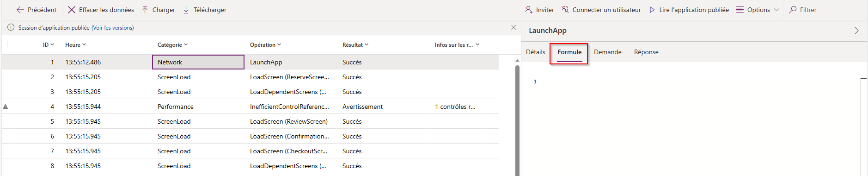Open the Résultat column filter dropdown
Viewport: 868px width, 176px height.
click(367, 44)
